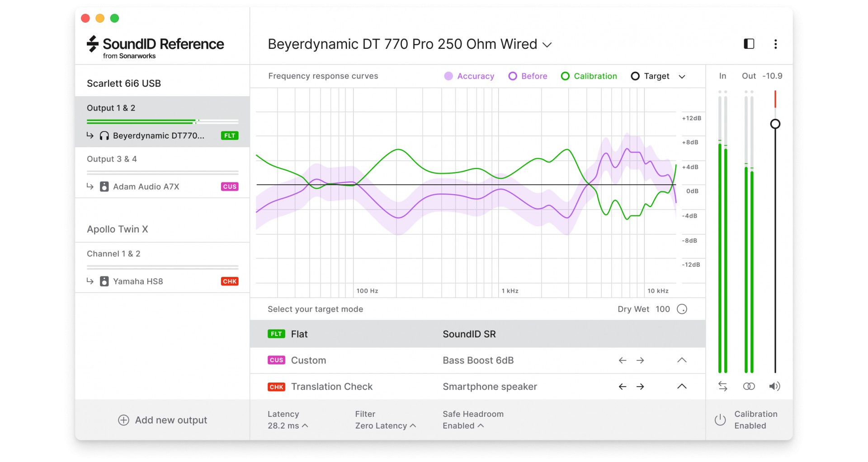Screen dimensions: 868x462
Task: Select the Custom target mode
Action: 477,360
